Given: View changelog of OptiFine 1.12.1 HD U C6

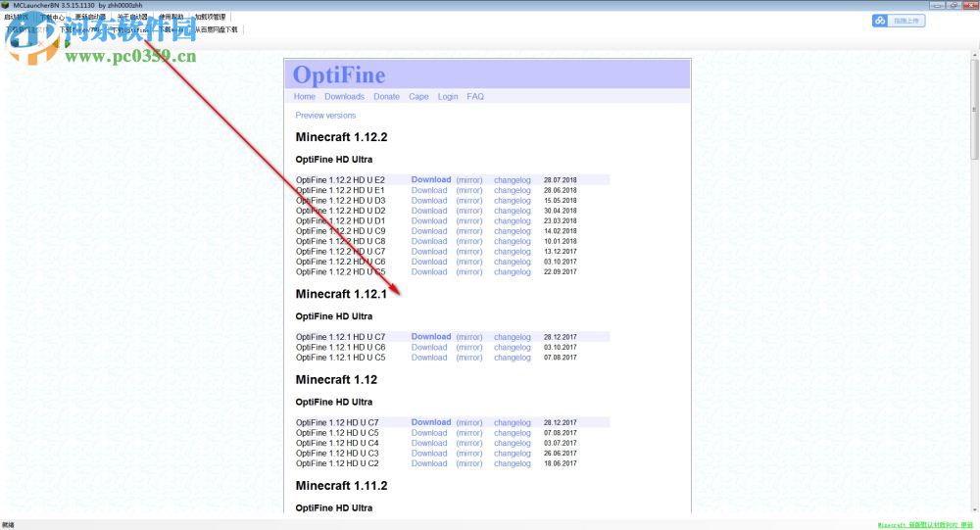Looking at the screenshot, I should click(512, 347).
